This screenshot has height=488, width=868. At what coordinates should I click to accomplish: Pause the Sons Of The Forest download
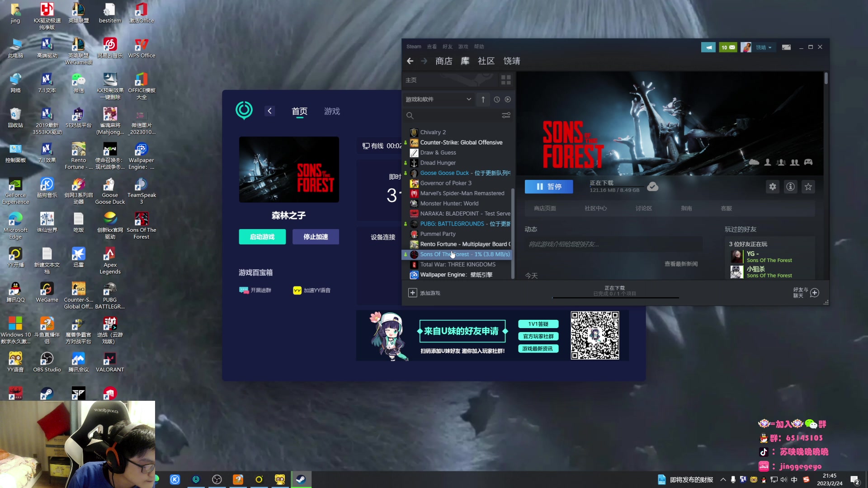[x=549, y=187]
